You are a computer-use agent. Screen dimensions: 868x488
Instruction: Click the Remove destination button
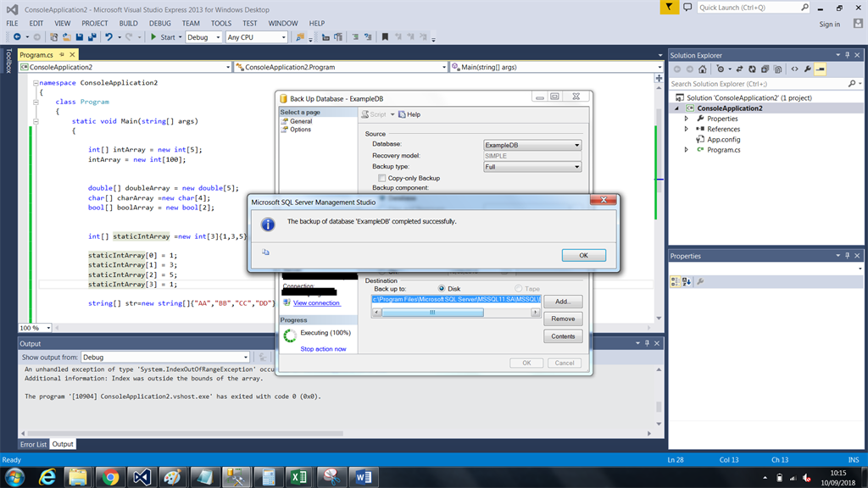[x=563, y=319]
